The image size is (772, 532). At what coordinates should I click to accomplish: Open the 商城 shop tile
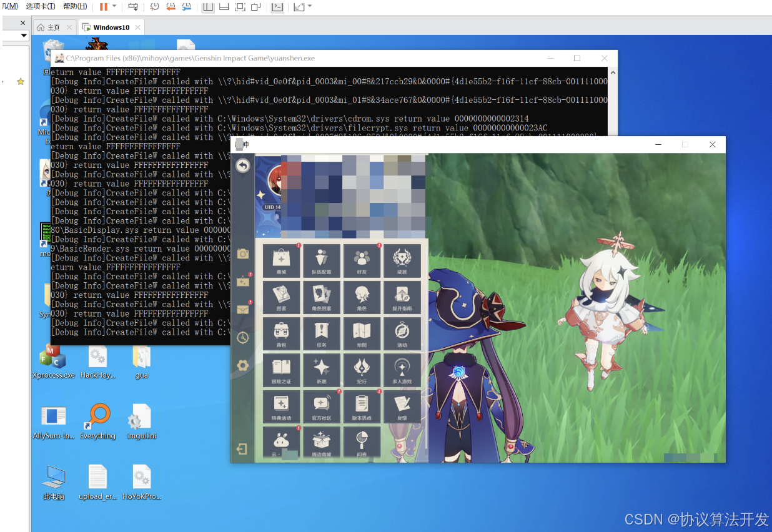(x=281, y=260)
